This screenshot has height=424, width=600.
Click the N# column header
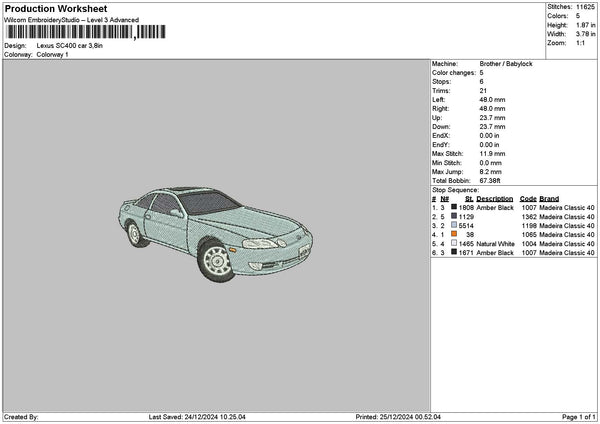pos(444,198)
